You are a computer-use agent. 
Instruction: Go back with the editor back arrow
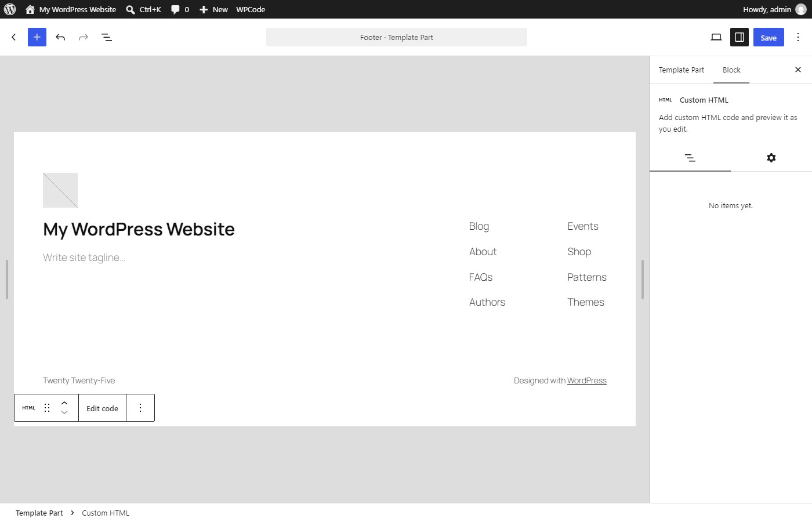tap(14, 37)
